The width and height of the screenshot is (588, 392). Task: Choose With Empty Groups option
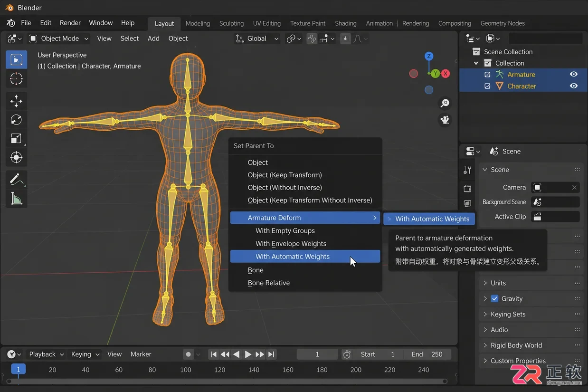click(305, 231)
